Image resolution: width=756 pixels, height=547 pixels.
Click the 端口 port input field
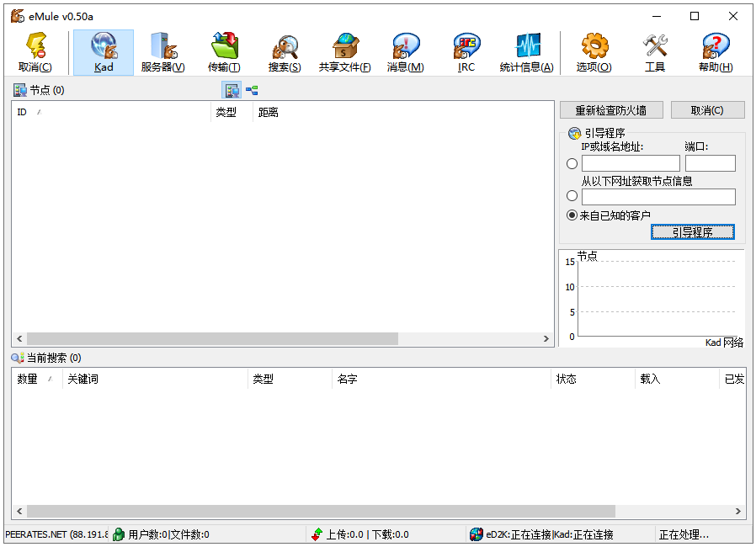[x=710, y=162]
